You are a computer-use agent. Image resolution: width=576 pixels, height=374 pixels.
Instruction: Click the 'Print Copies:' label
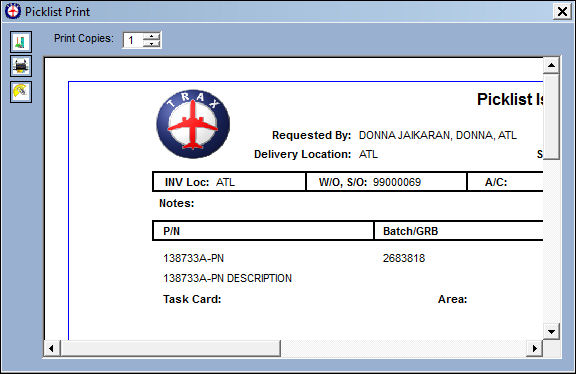[83, 38]
